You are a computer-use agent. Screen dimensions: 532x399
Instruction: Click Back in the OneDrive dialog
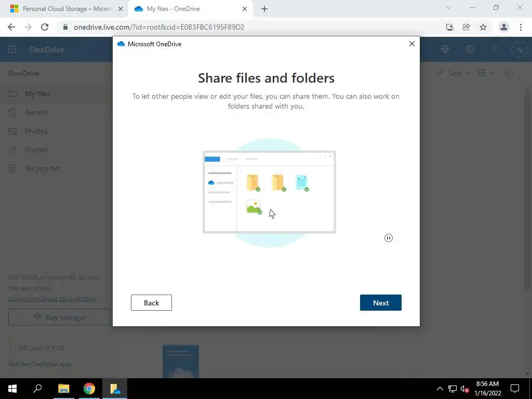pyautogui.click(x=151, y=303)
